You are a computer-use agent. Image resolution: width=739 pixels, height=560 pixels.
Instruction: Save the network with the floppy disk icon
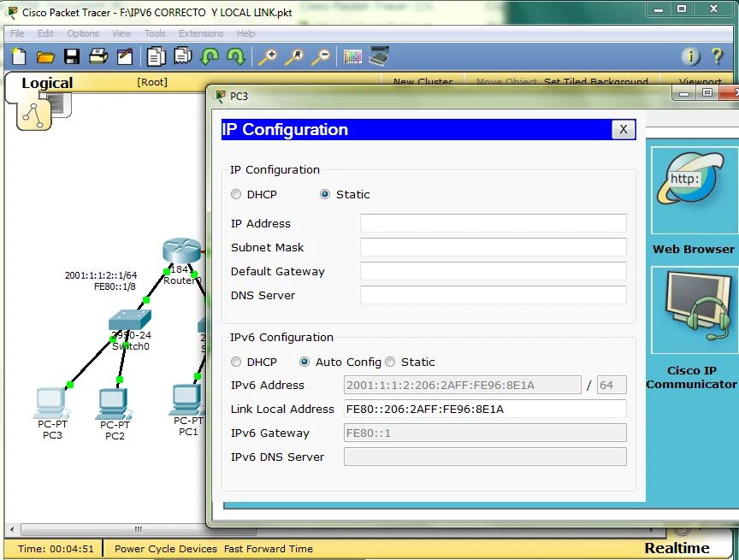pos(72,56)
